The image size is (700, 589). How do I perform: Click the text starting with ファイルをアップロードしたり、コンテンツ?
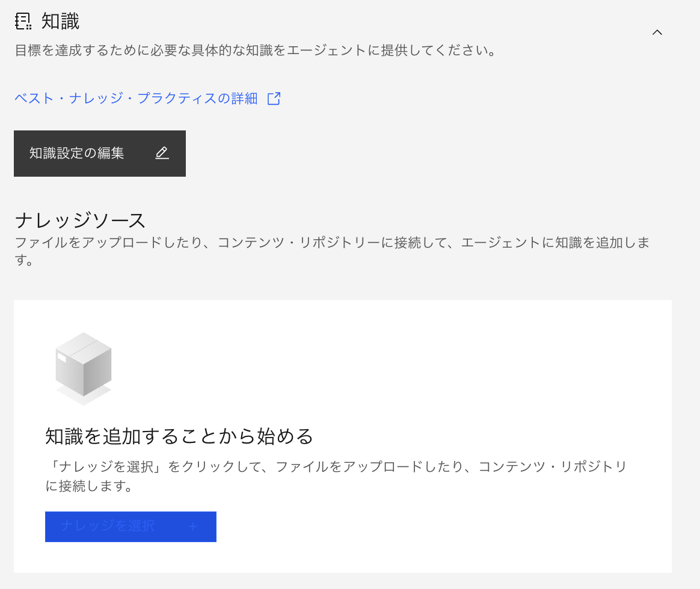pyautogui.click(x=332, y=243)
